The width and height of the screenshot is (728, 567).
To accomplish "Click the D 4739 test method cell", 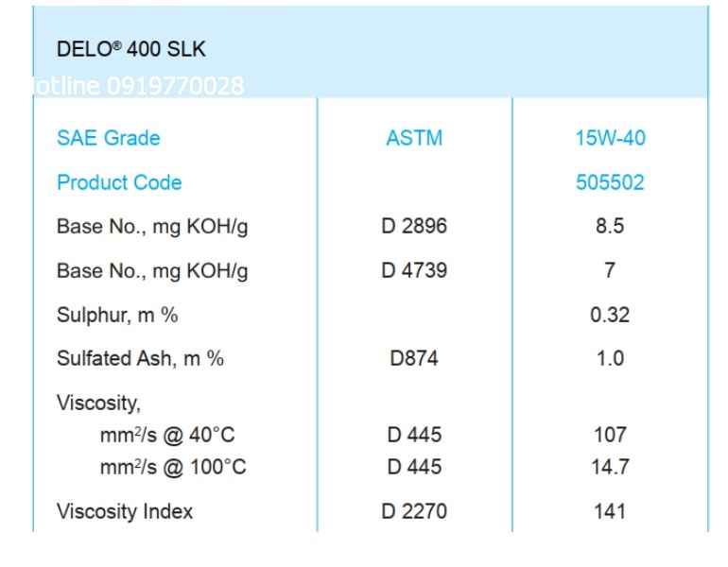I will point(414,271).
